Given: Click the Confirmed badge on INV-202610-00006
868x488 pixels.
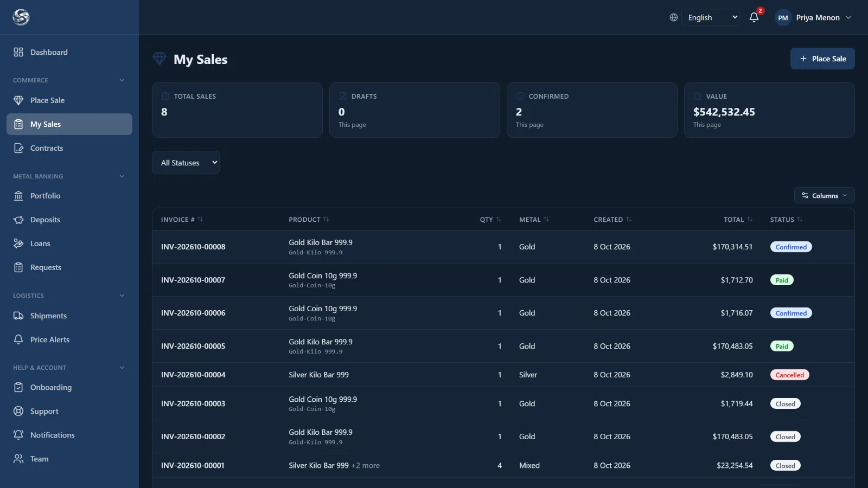Looking at the screenshot, I should (x=791, y=313).
